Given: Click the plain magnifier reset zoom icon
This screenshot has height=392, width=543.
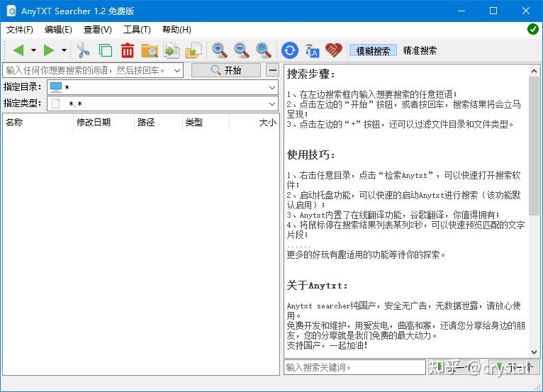Looking at the screenshot, I should [x=264, y=50].
